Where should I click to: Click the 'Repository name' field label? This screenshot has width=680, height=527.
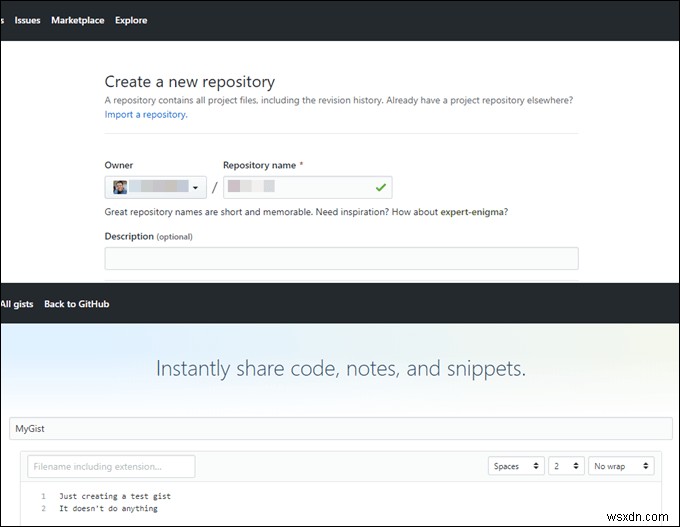coord(259,165)
